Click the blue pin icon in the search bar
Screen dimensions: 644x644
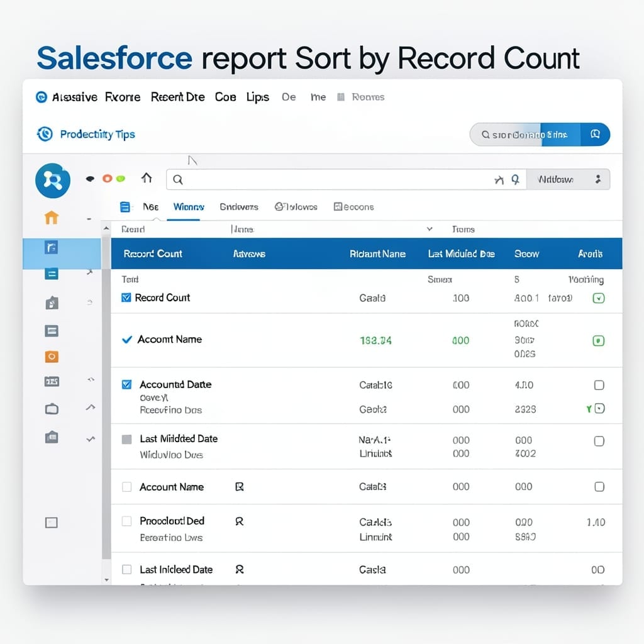(515, 179)
